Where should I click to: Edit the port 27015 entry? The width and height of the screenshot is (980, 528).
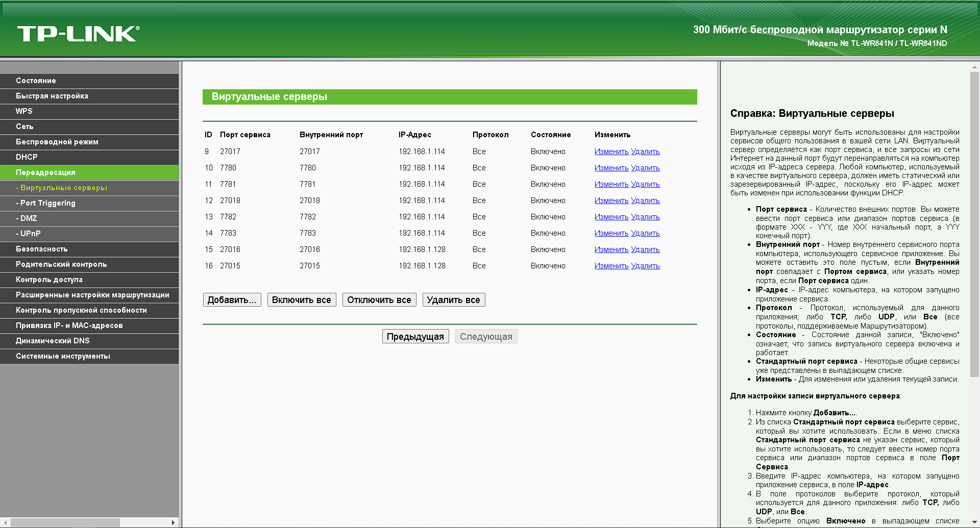[611, 266]
